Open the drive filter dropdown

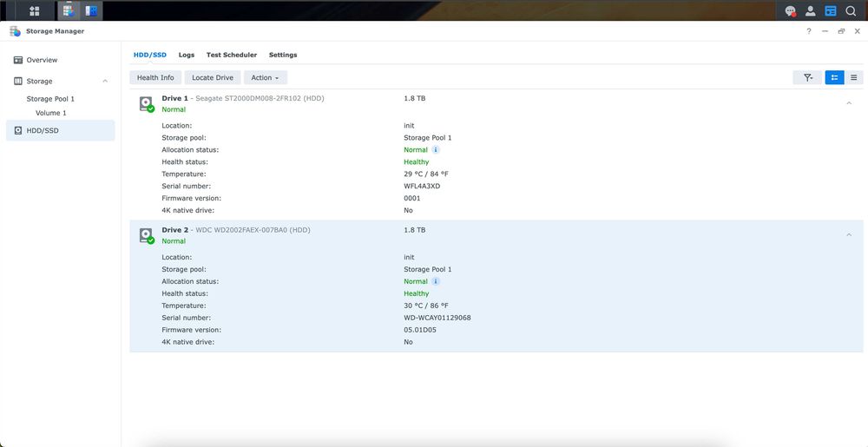[808, 77]
